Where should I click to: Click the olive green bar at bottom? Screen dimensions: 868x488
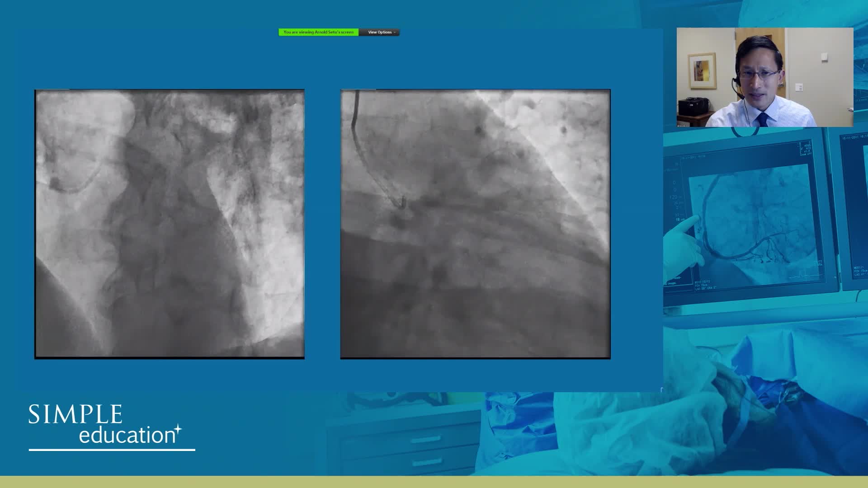click(x=434, y=482)
